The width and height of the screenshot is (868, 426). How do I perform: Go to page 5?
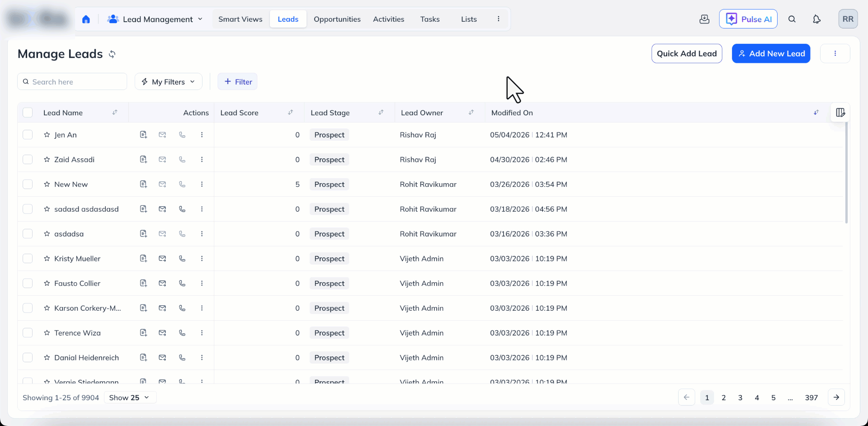coord(774,398)
